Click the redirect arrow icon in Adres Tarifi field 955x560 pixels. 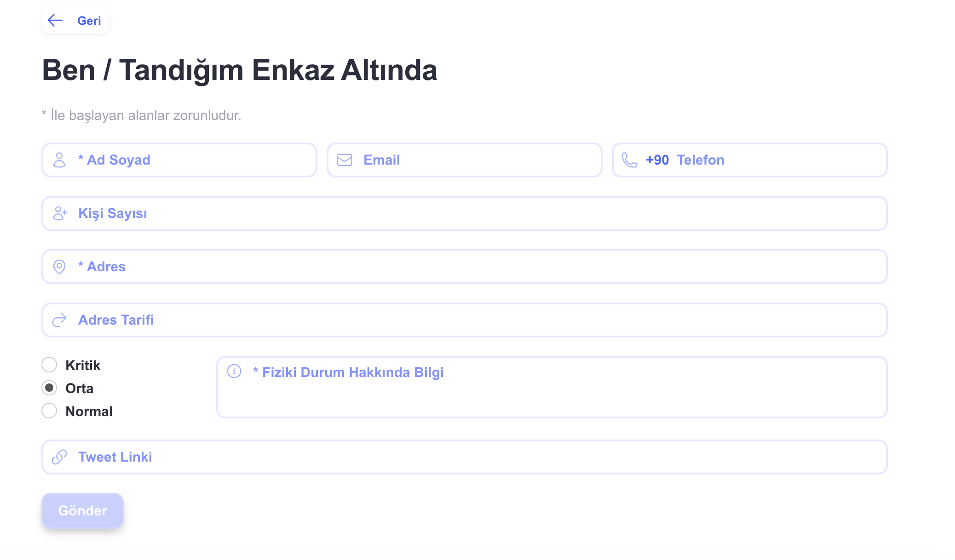(59, 320)
